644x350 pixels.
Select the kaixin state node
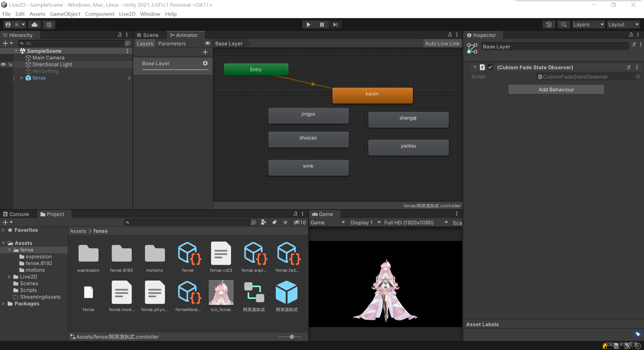pyautogui.click(x=372, y=95)
